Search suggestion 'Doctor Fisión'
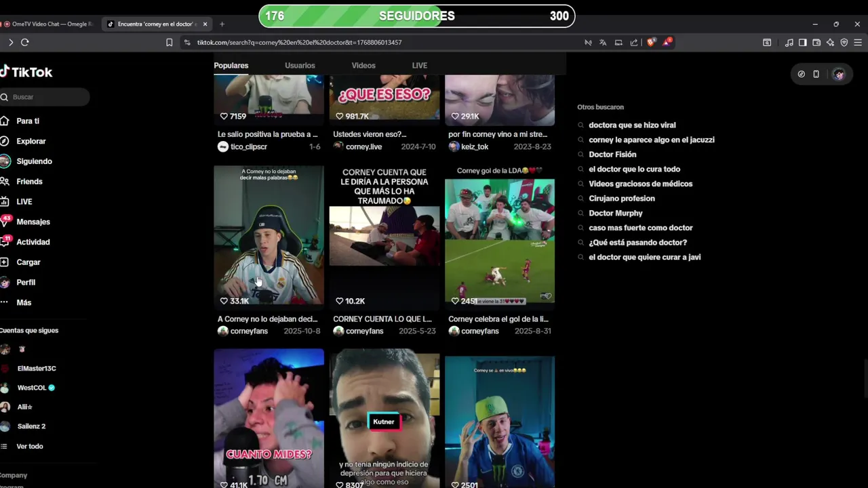868x488 pixels. pyautogui.click(x=612, y=155)
